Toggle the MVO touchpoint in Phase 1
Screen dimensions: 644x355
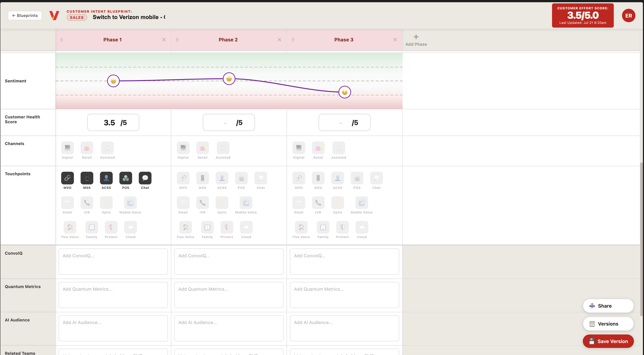67,178
